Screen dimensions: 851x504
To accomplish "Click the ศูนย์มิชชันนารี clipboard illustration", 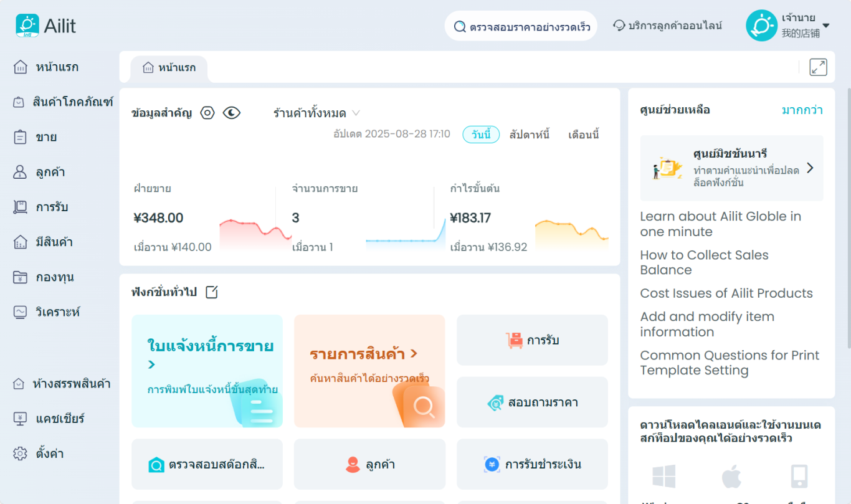I will (x=667, y=168).
